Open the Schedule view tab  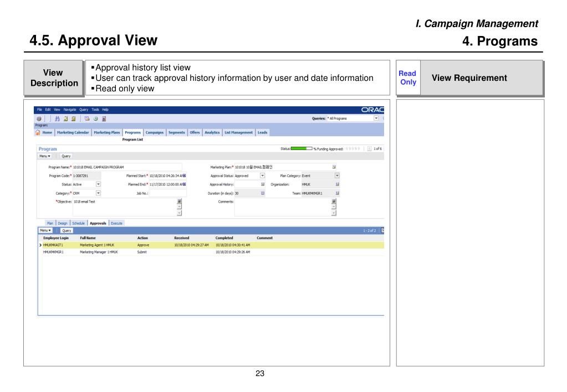[79, 223]
